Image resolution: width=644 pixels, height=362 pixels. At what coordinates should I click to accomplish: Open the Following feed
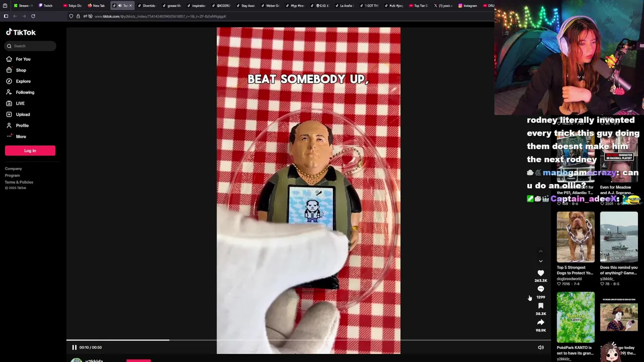coord(21,92)
